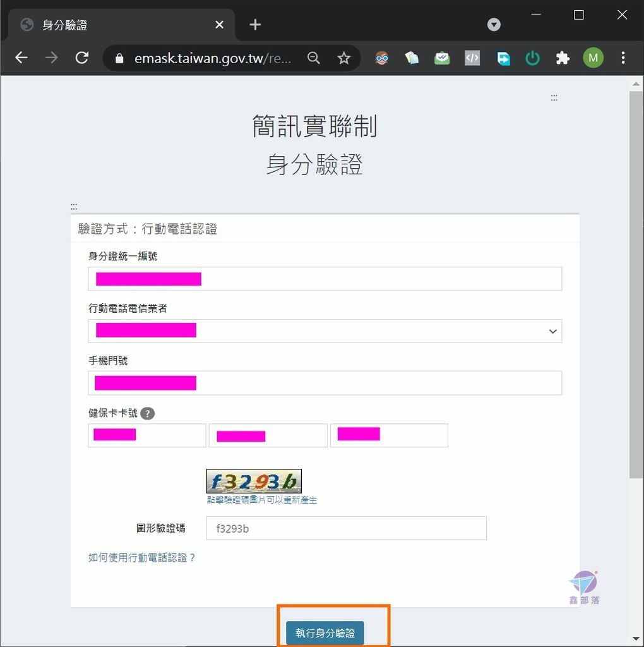Open the blue save-arrow extension icon
This screenshot has height=647, width=644.
503,58
